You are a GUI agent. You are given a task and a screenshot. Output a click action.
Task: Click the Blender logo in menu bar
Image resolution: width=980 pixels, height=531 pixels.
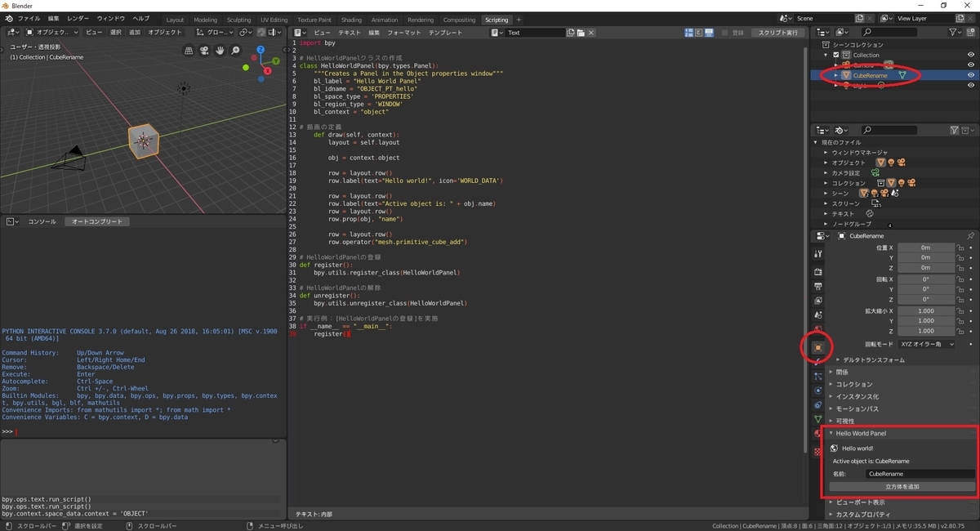click(x=7, y=18)
